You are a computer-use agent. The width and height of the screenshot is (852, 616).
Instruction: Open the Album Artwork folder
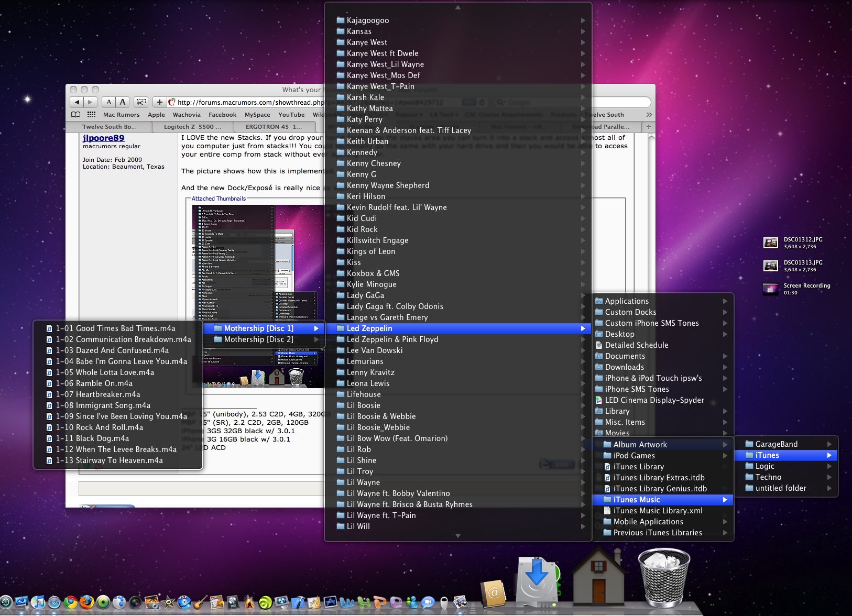662,445
